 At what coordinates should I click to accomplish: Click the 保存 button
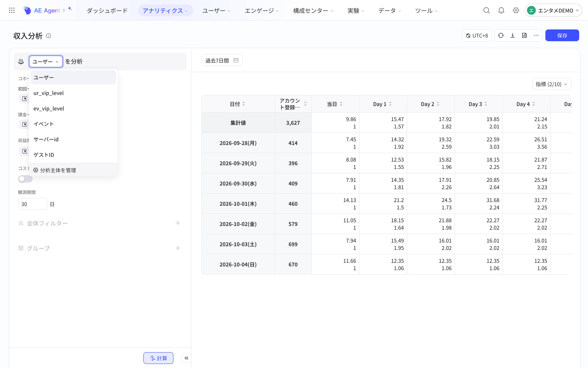562,36
